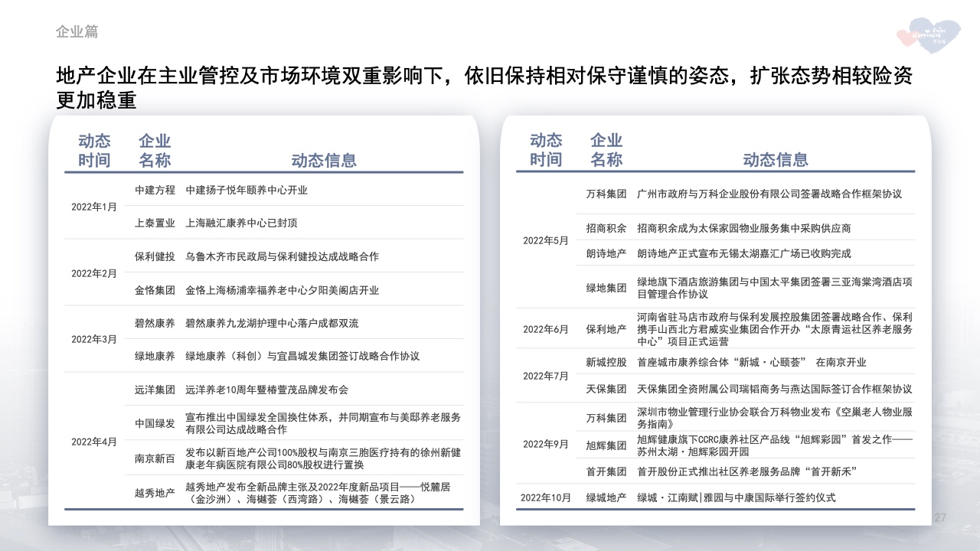
Task: Select the company name "中国绿发"
Action: point(155,424)
